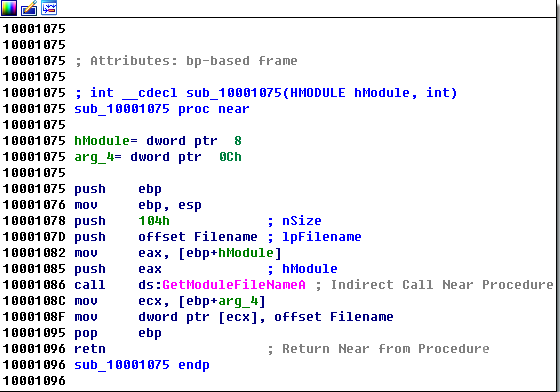Click the pencil edit node icon

tap(29, 7)
